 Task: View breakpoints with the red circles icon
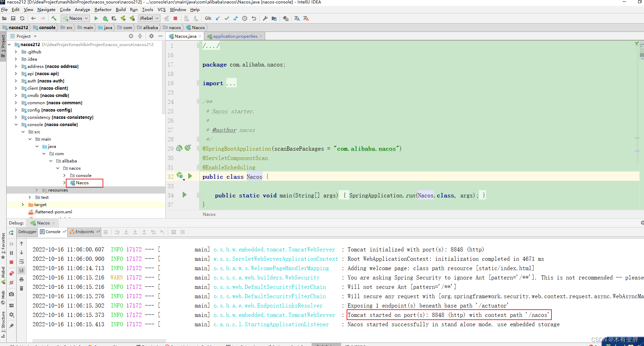11,274
